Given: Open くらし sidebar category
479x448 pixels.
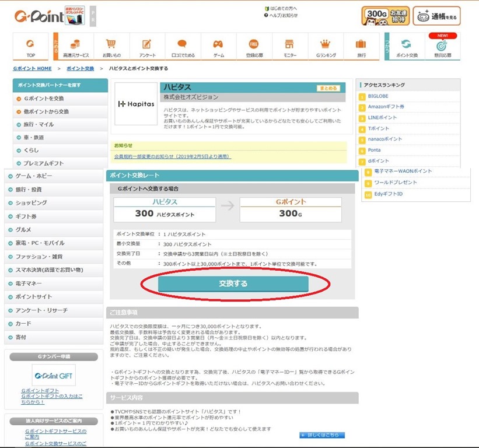Looking at the screenshot, I should click(x=61, y=150).
